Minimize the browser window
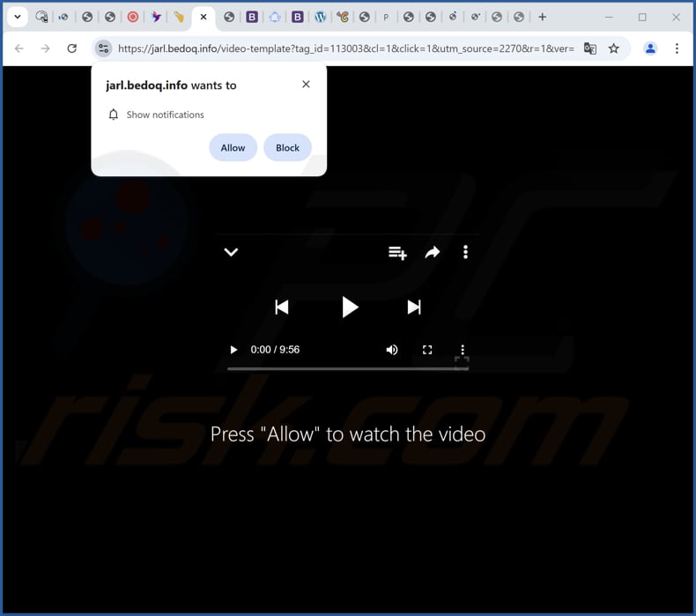Image resolution: width=696 pixels, height=616 pixels. pos(609,17)
